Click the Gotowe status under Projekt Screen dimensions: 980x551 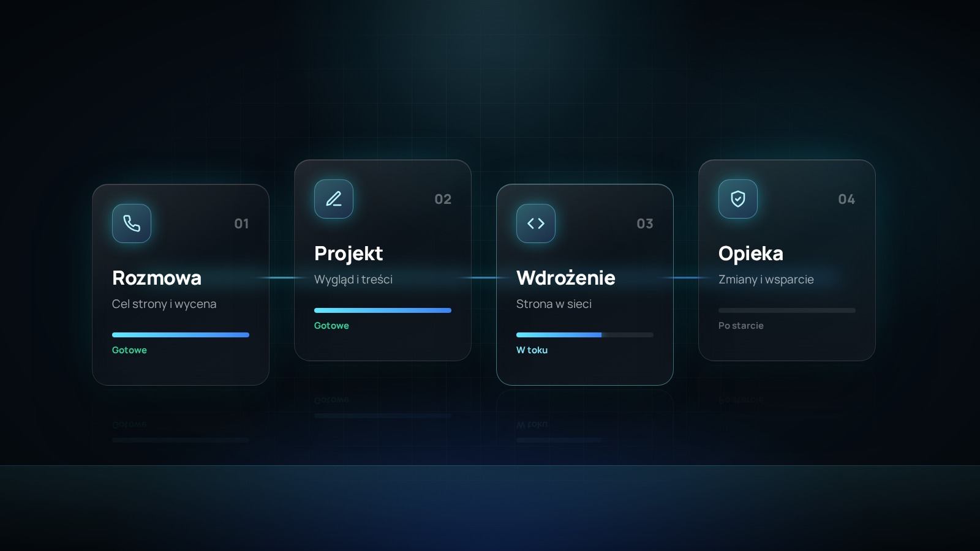coord(331,326)
